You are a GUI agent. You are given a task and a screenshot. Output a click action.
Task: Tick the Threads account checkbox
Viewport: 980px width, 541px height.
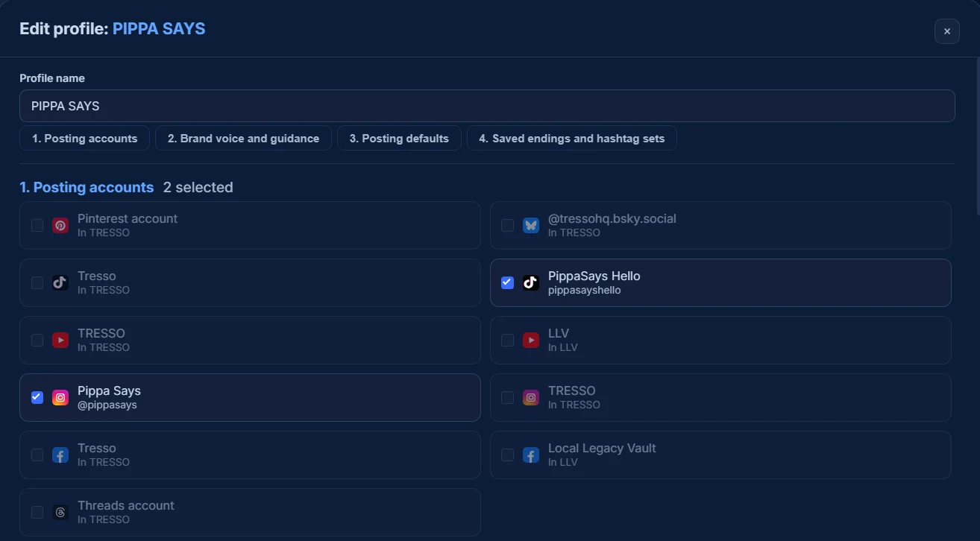point(37,512)
